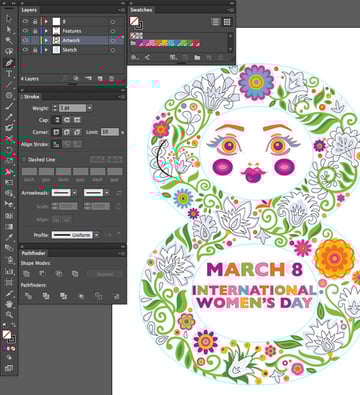Select the Round Join corner option
This screenshot has height=395, width=360.
[67, 132]
